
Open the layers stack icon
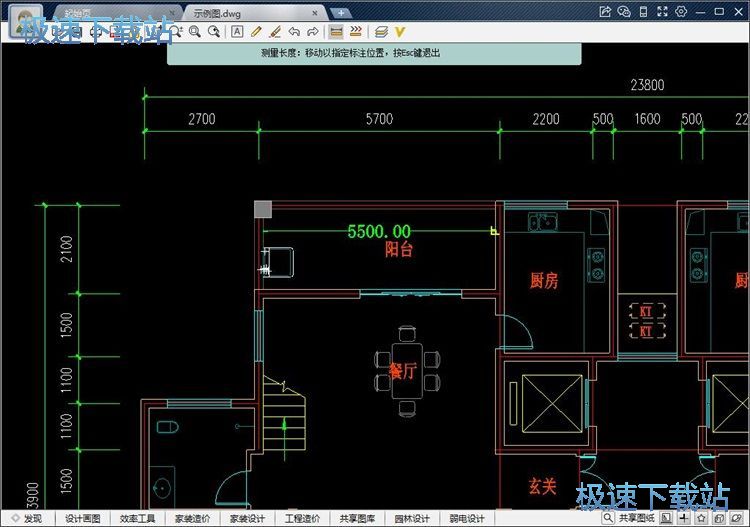[x=381, y=32]
